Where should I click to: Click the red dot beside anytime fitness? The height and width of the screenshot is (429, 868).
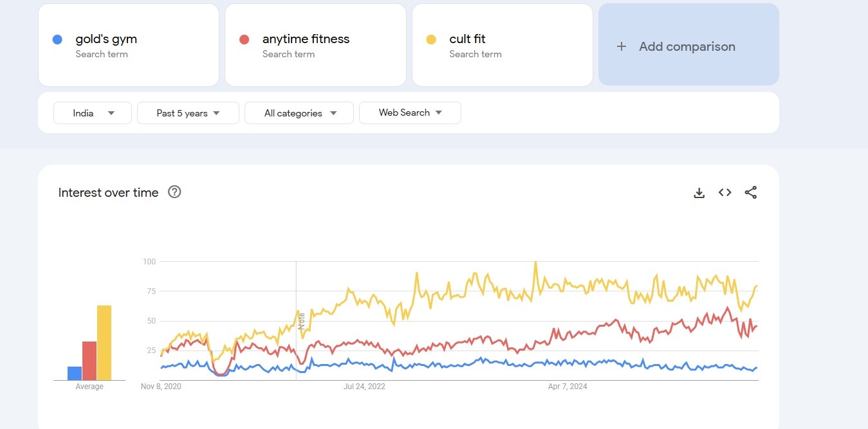tap(244, 39)
